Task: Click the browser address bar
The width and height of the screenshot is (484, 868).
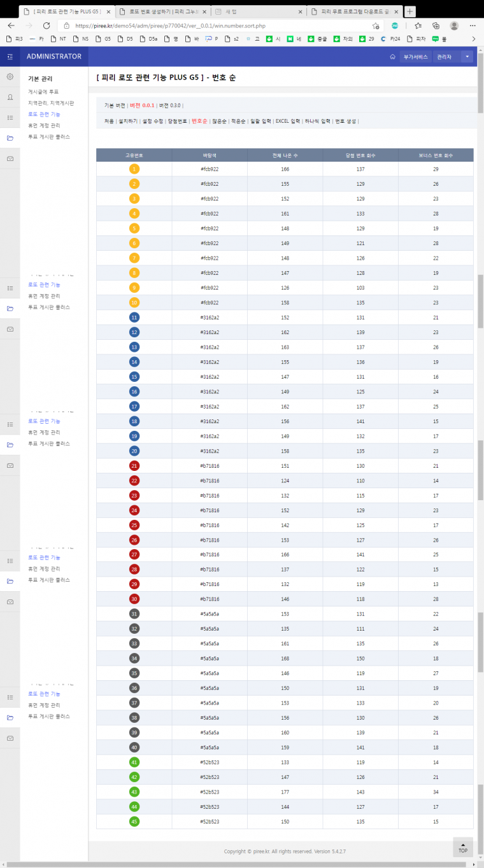Action: (x=220, y=25)
